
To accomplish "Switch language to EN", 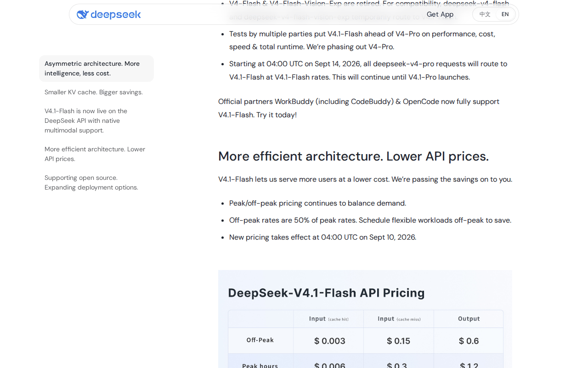I will point(505,14).
